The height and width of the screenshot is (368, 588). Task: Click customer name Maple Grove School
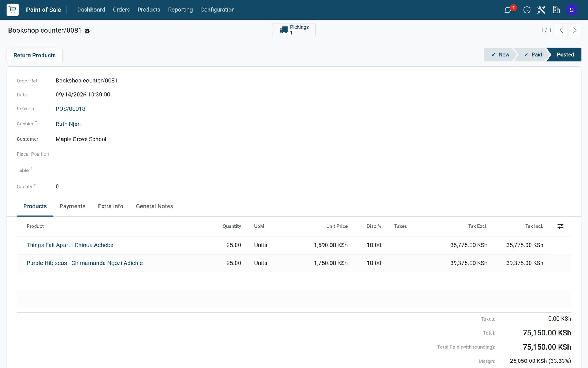[81, 139]
